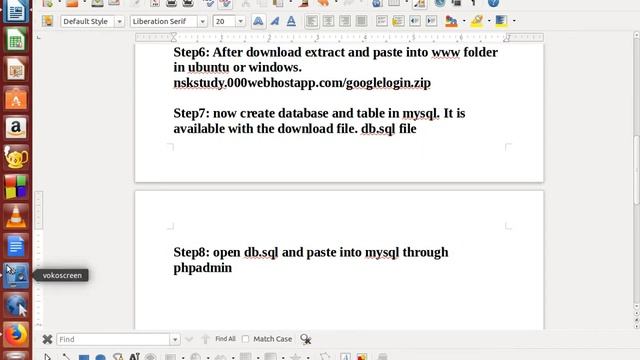Viewport: 640px width, 360px height.
Task: Click the blue document icon in launcher
Action: pos(16,246)
